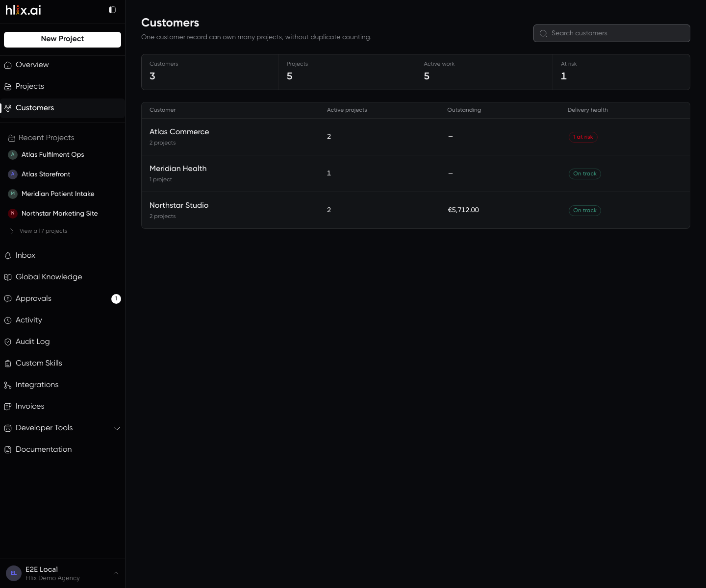Click the Atlas Fulfilment Ops avatar icon
Viewport: 706px width, 588px height.
(x=13, y=154)
